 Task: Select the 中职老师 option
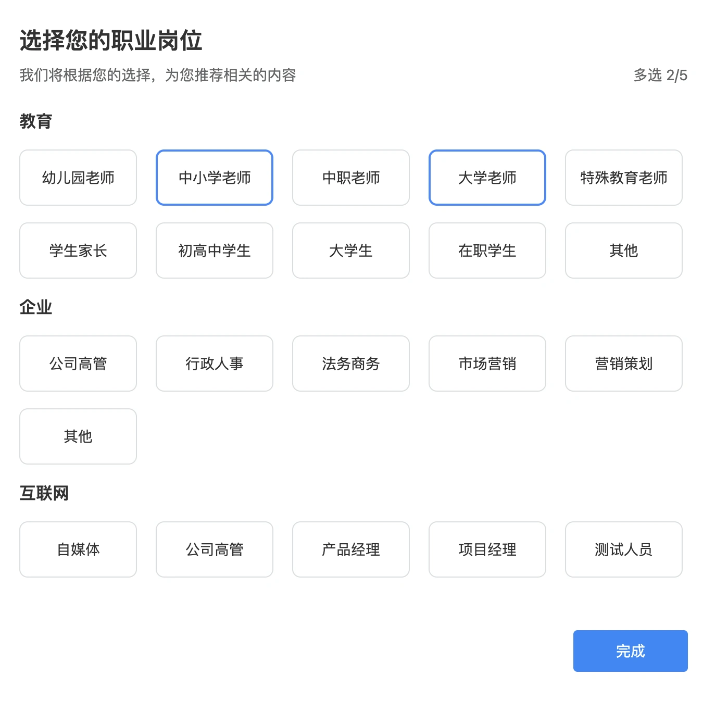pyautogui.click(x=350, y=177)
